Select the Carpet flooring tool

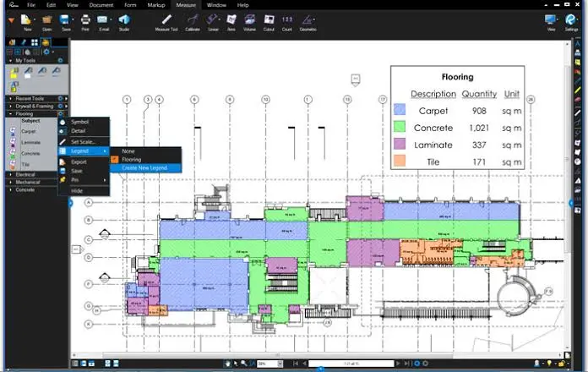click(x=14, y=131)
